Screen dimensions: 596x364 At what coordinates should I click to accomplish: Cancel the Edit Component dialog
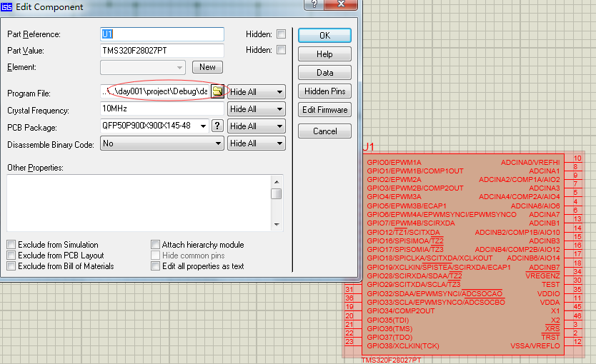[x=324, y=131]
